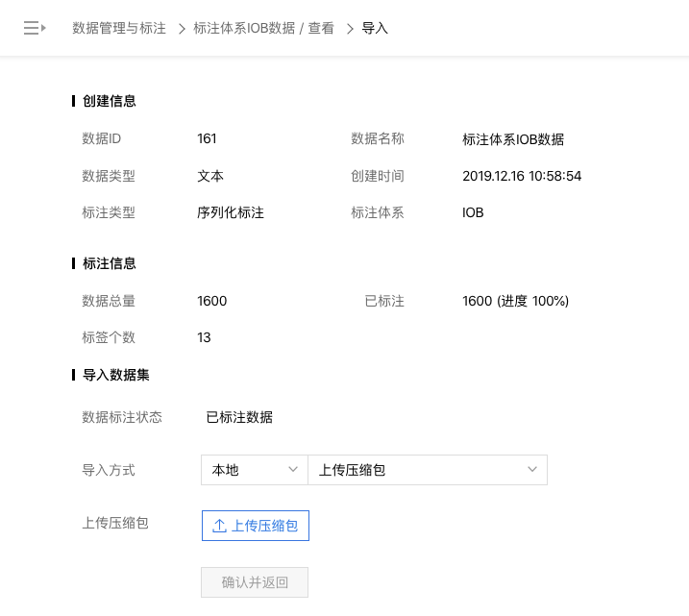Click the breadcrumb arrow after 数据管理与标注
This screenshot has width=689, height=616.
click(x=182, y=29)
